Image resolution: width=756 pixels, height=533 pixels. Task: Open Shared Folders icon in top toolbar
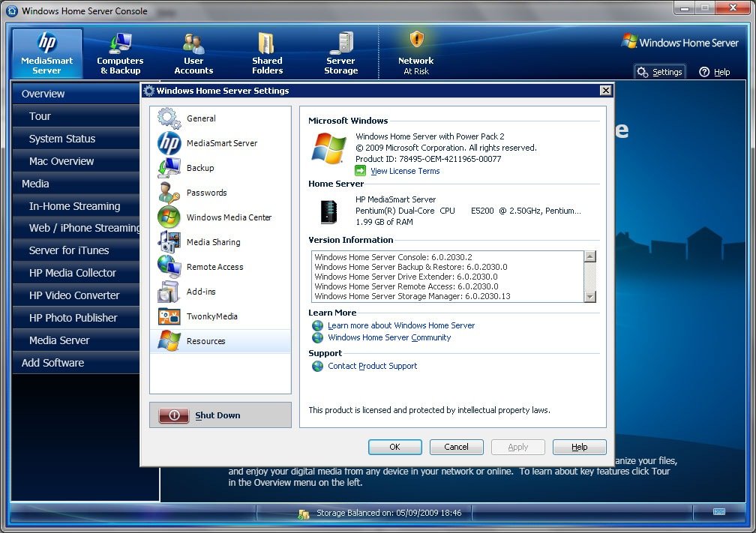tap(267, 43)
